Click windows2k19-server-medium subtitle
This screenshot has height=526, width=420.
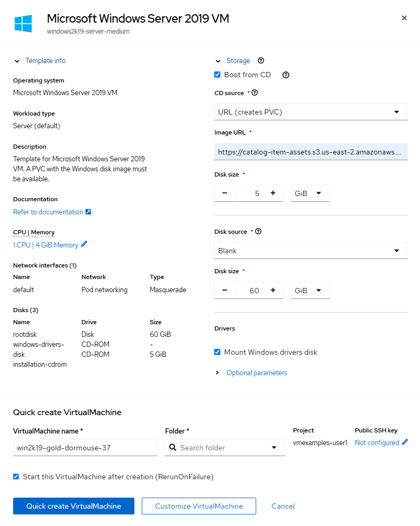[x=88, y=31]
